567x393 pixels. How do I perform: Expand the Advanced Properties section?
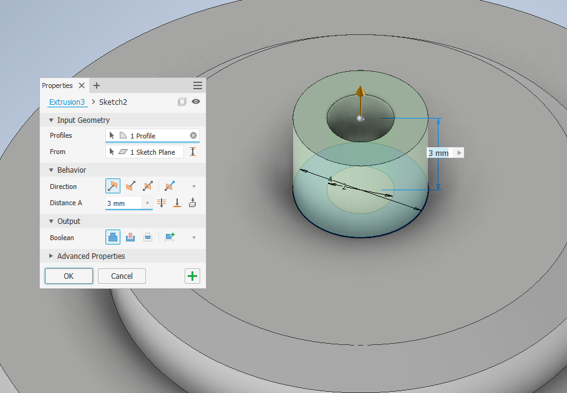pos(51,256)
